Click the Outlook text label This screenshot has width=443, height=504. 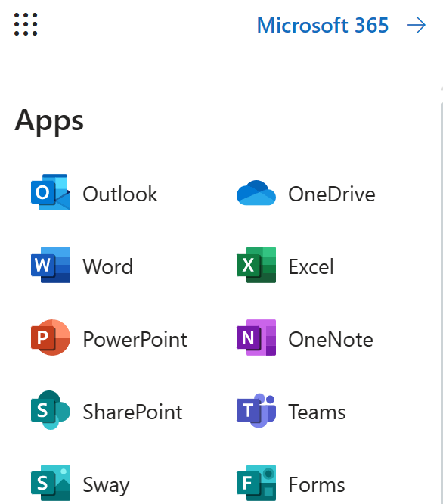(120, 194)
